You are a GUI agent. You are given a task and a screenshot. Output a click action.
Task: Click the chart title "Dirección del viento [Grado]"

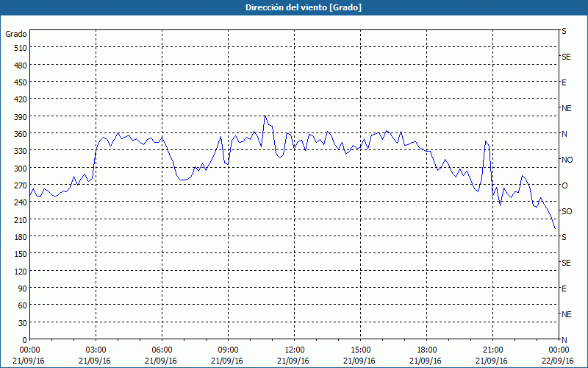pyautogui.click(x=304, y=7)
